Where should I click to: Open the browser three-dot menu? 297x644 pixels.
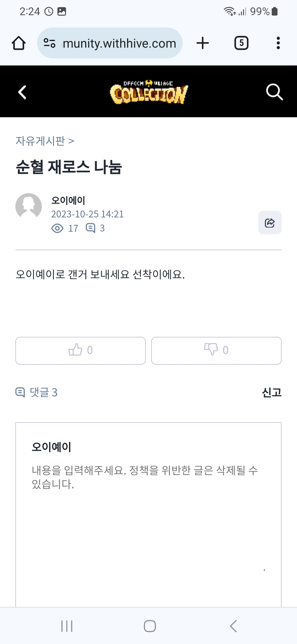278,43
